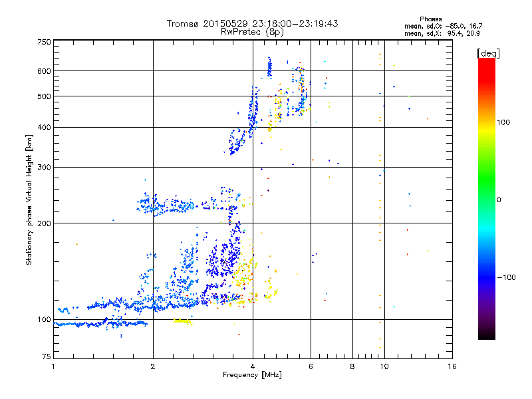
Task: Select the mean, sd,O: -85.0, 16.7 line
Action: (x=443, y=26)
